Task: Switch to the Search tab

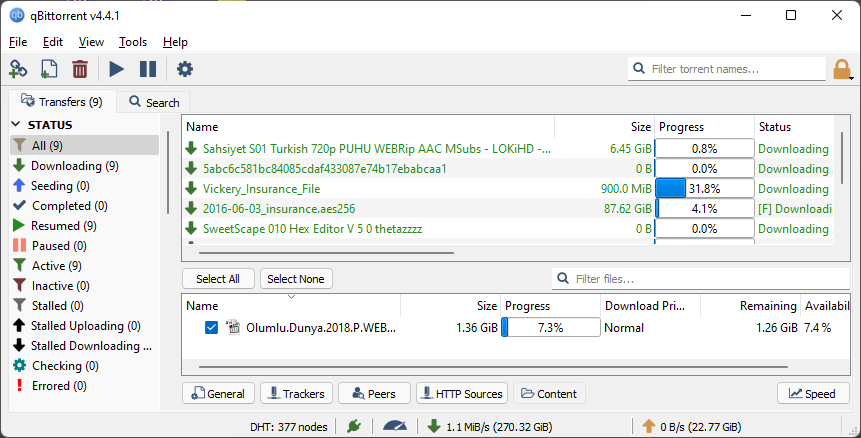Action: (154, 103)
